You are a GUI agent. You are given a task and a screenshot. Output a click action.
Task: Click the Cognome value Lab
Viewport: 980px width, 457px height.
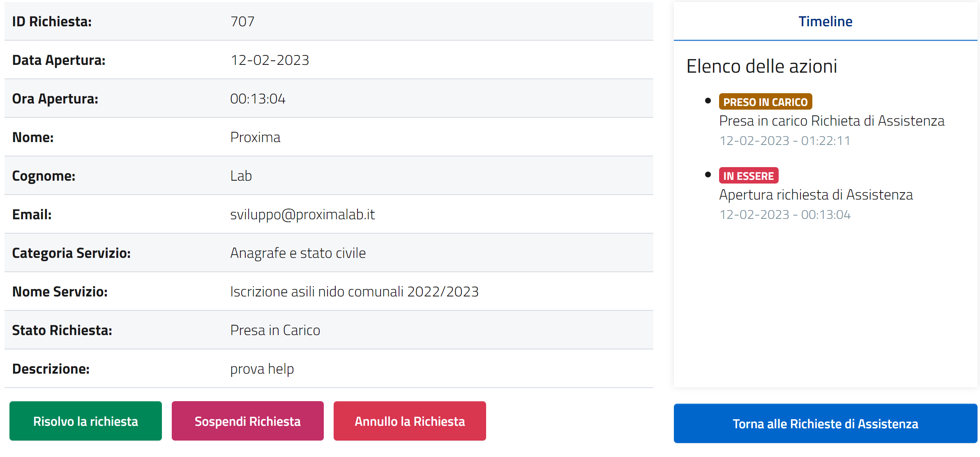pyautogui.click(x=241, y=176)
